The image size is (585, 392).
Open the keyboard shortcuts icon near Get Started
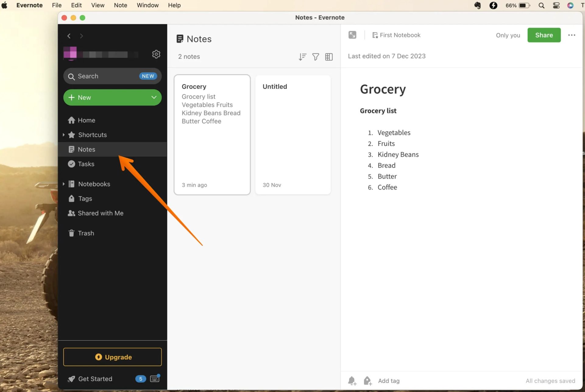click(x=154, y=378)
